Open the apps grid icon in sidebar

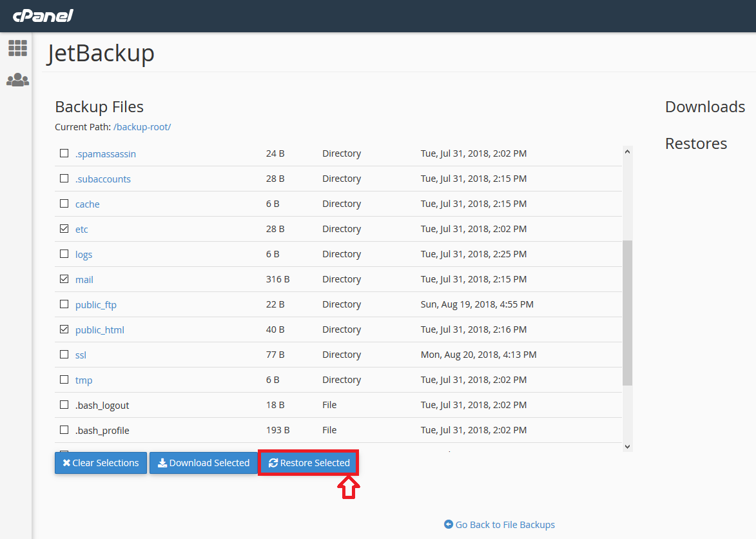click(x=17, y=48)
